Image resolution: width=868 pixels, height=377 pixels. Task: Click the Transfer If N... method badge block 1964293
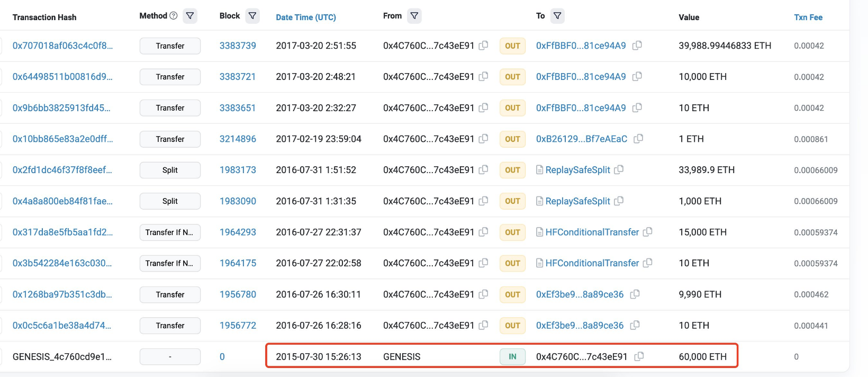(170, 232)
